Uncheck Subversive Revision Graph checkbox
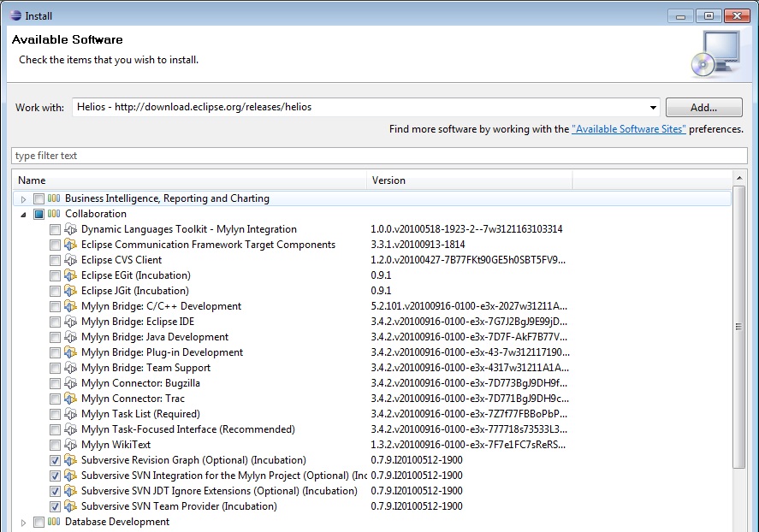The width and height of the screenshot is (759, 532). pos(55,461)
